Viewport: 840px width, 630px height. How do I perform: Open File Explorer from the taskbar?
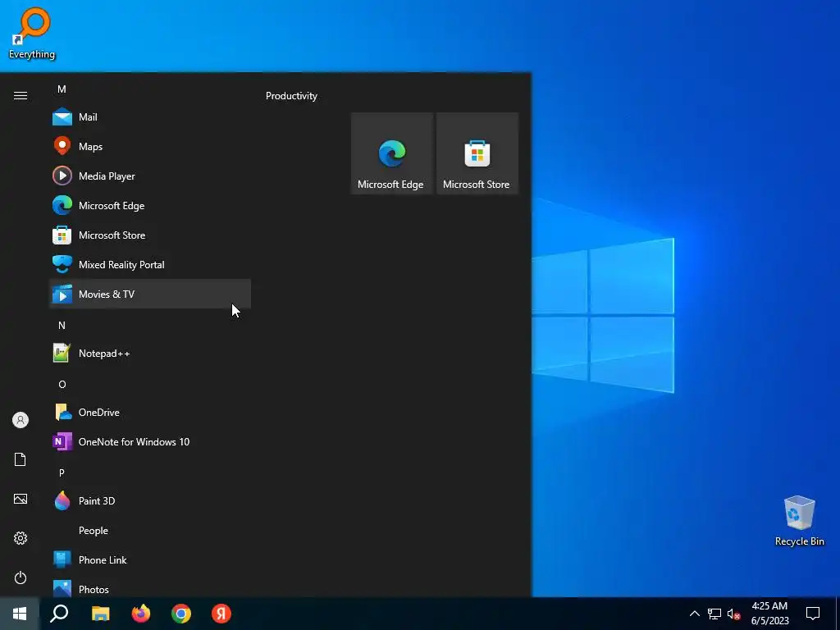point(100,614)
